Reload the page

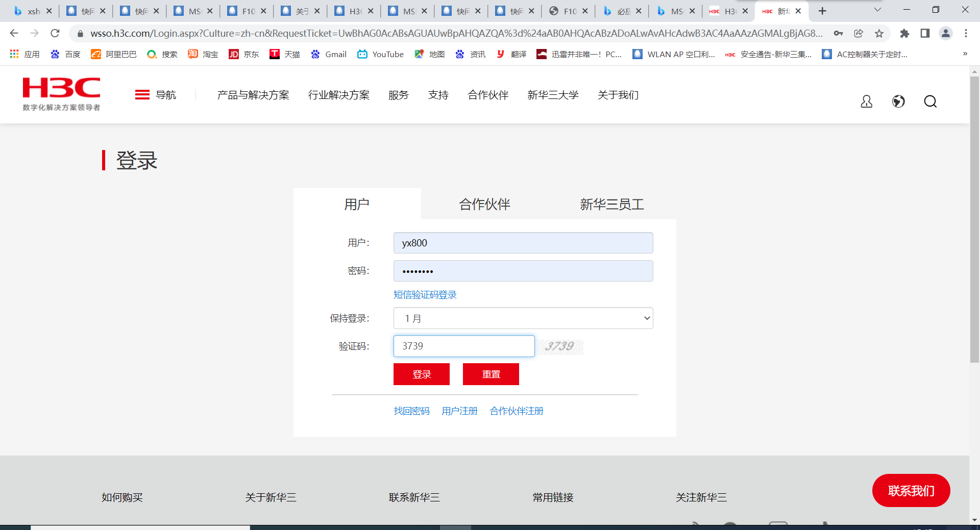pyautogui.click(x=55, y=33)
